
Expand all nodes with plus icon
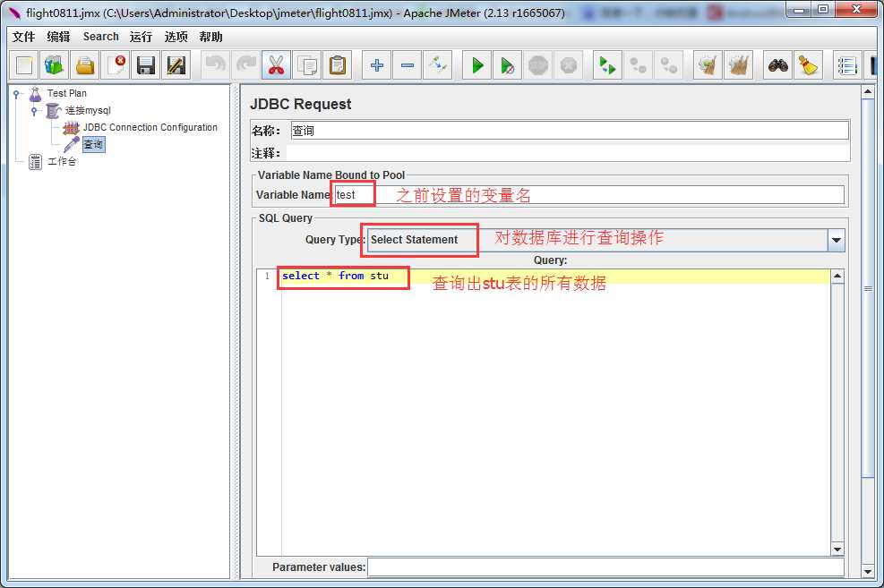376,66
